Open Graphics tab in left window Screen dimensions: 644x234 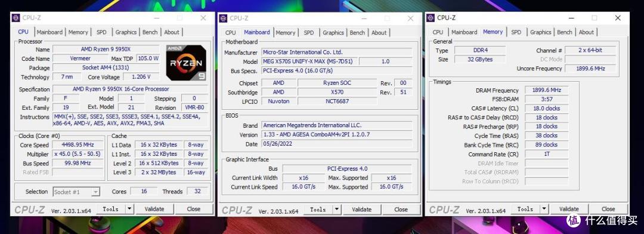coord(126,32)
